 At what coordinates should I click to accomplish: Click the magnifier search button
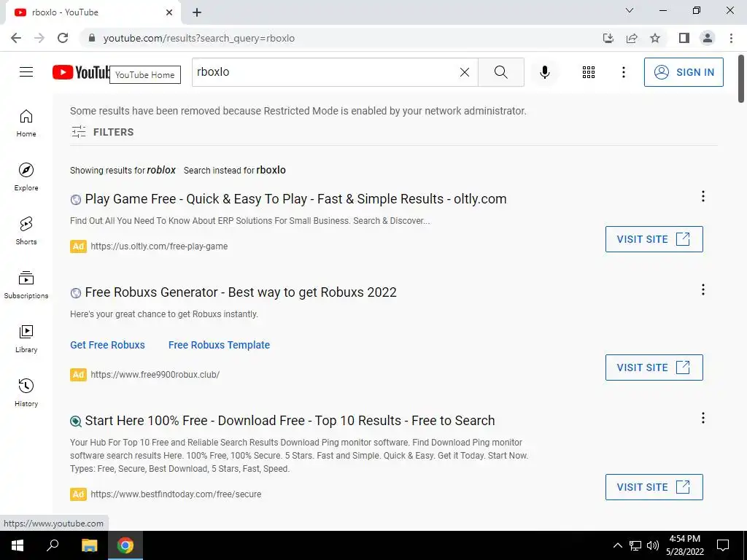pyautogui.click(x=500, y=72)
